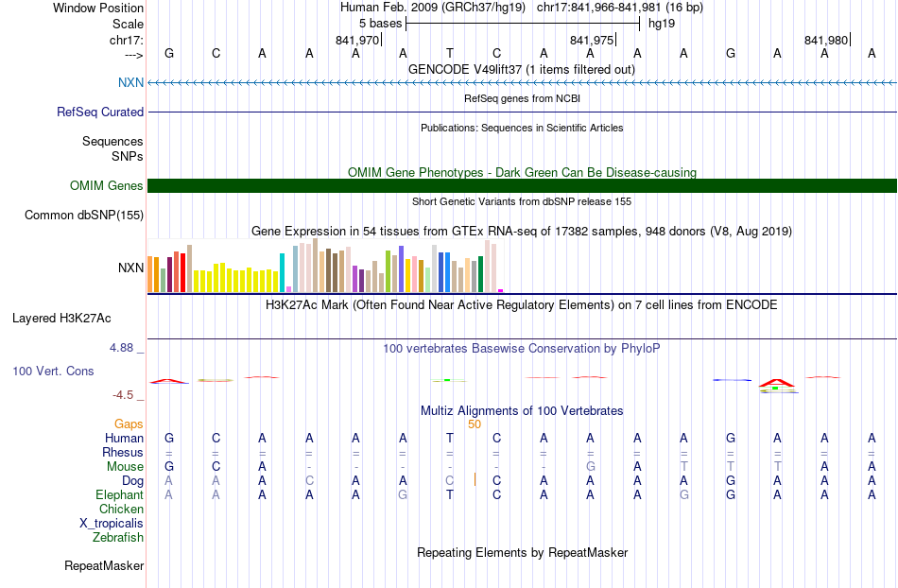898x588 pixels.
Task: Click the 841,975 position marker
Action: [x=592, y=40]
